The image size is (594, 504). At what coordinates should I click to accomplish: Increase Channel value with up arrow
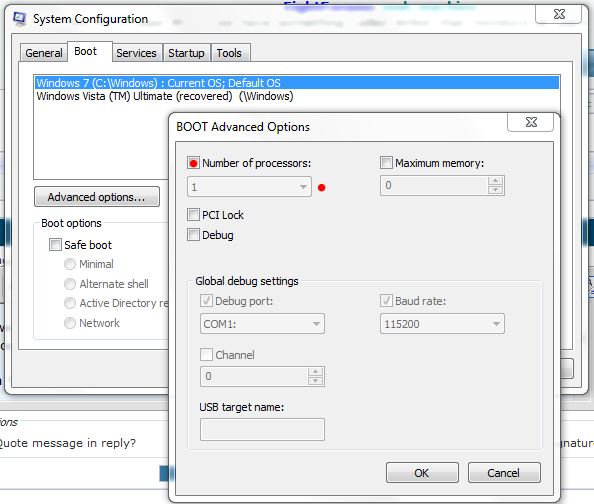click(316, 371)
